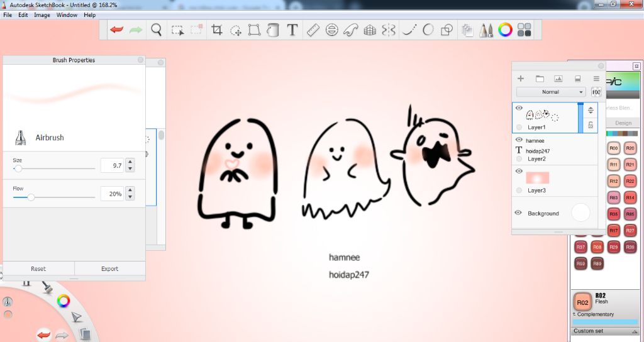Add a new layer with plus icon

pyautogui.click(x=520, y=79)
